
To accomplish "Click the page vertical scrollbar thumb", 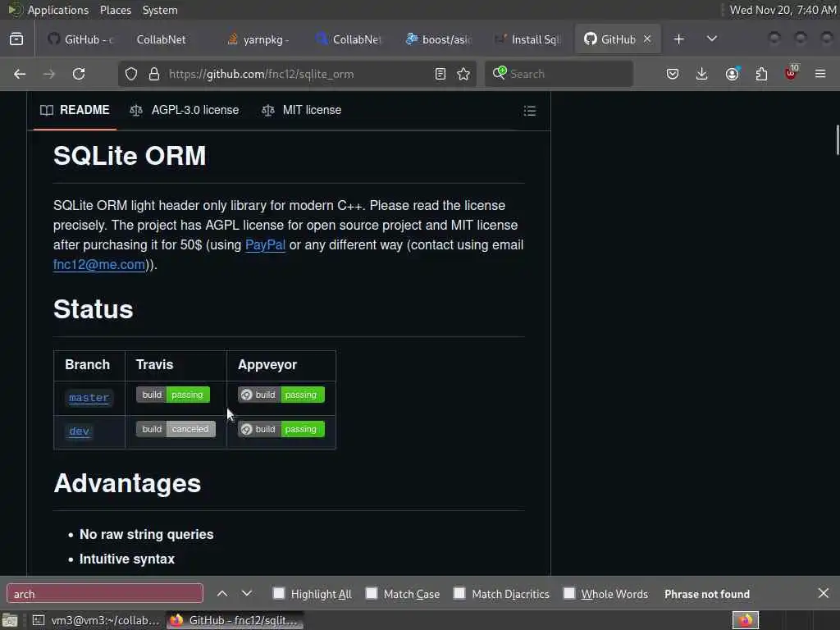I will 837,139.
